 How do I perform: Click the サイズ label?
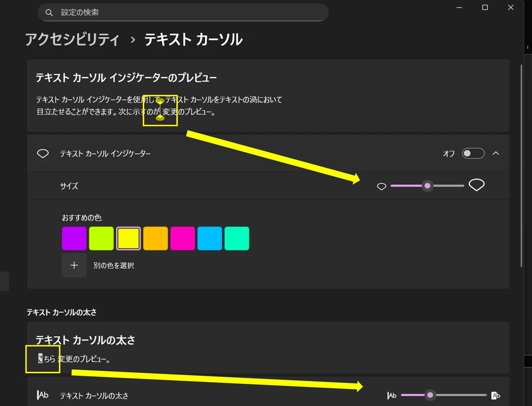(x=69, y=186)
